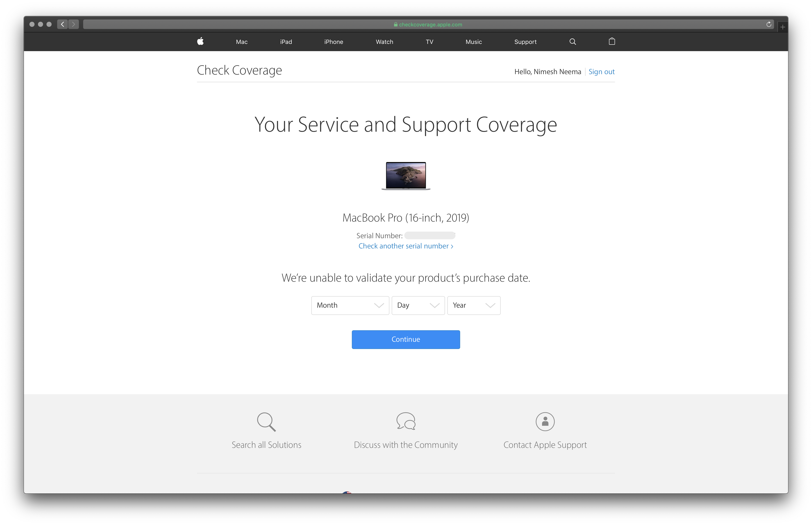Open the shopping bag icon
This screenshot has height=525, width=812.
[612, 41]
